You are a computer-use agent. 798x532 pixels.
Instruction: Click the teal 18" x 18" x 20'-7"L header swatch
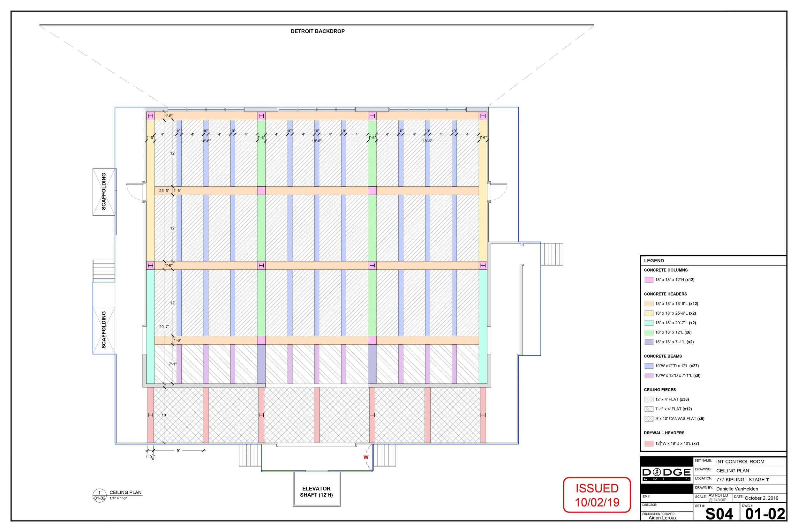coord(649,323)
